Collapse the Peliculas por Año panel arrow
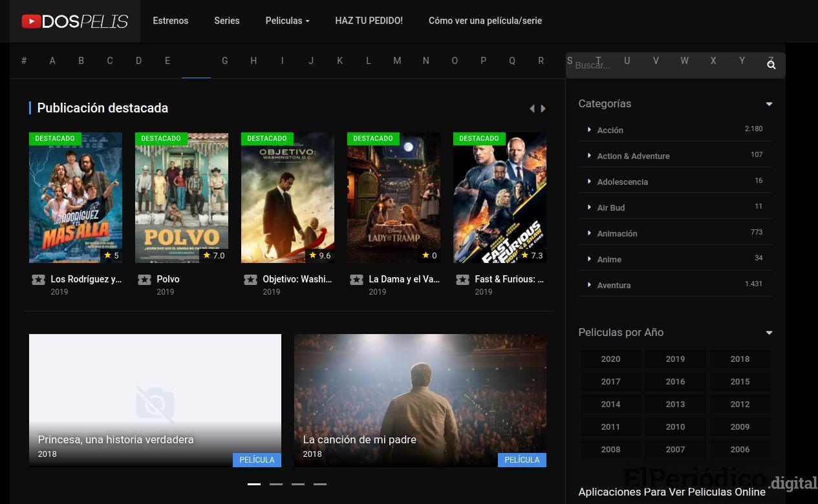This screenshot has height=504, width=818. tap(769, 333)
